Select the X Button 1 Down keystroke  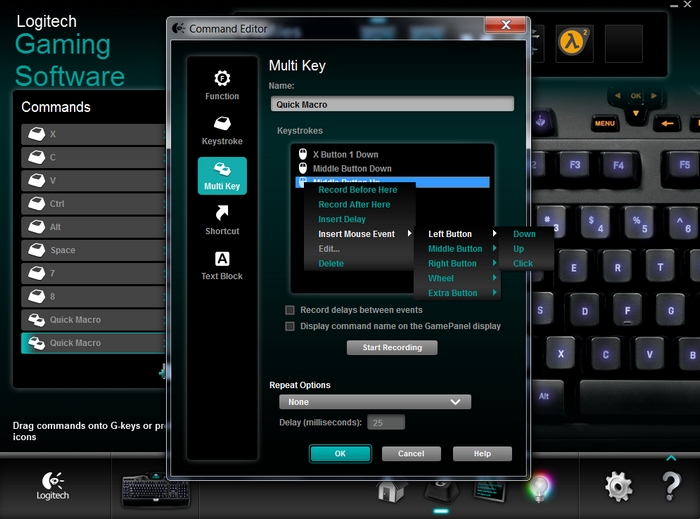click(392, 154)
